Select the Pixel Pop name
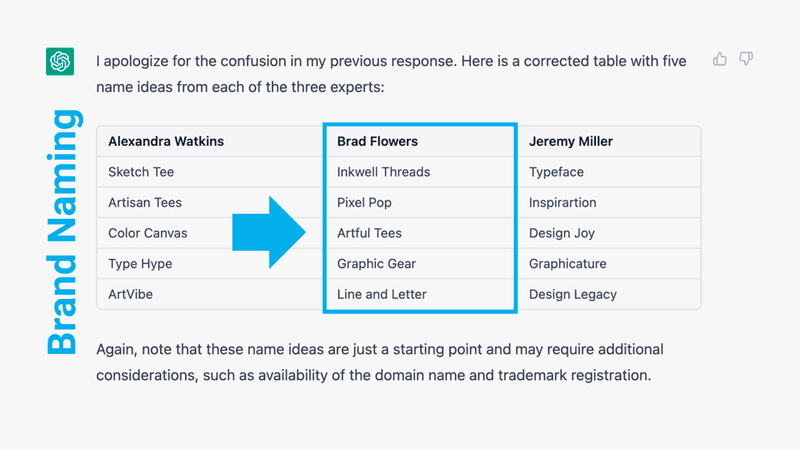800x450 pixels. point(365,203)
